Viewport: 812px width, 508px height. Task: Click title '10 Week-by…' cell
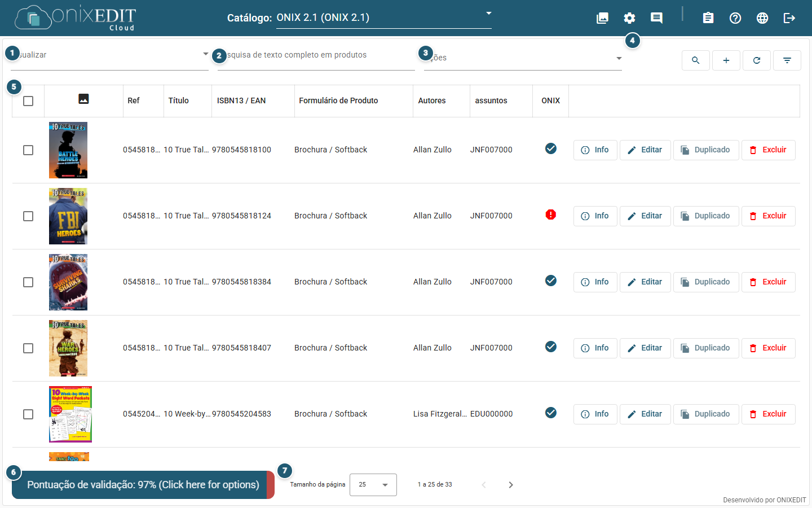click(187, 414)
